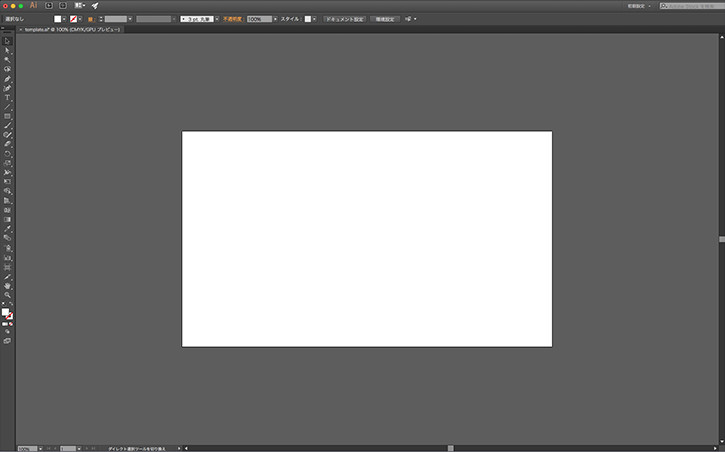Select the Lasso tool
The height and width of the screenshot is (452, 725).
7,69
